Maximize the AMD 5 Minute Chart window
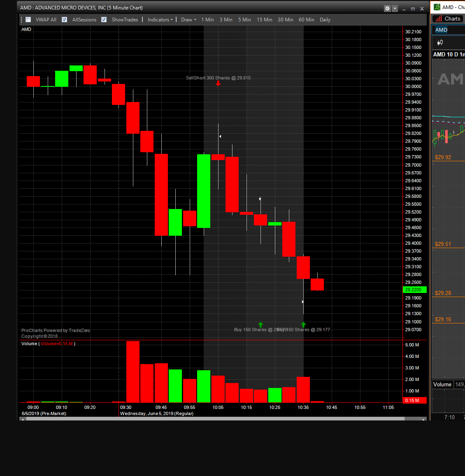The image size is (465, 476). coord(413,9)
